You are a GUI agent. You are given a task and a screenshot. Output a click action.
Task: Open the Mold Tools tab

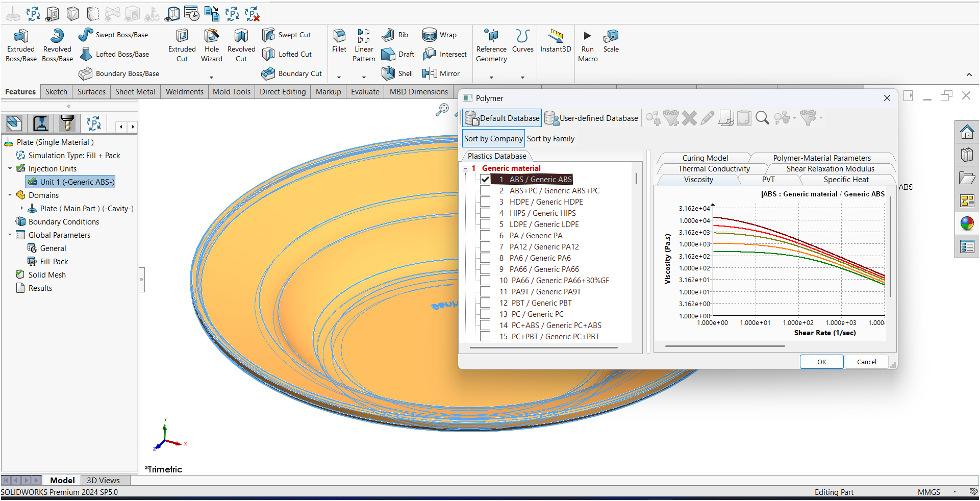tap(232, 92)
